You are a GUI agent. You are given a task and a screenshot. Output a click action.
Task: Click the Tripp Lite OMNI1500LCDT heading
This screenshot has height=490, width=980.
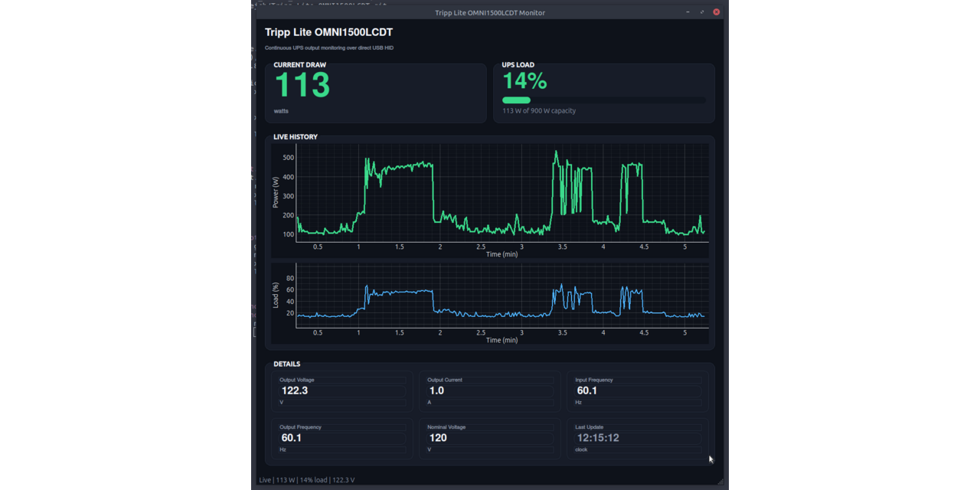[x=329, y=32]
